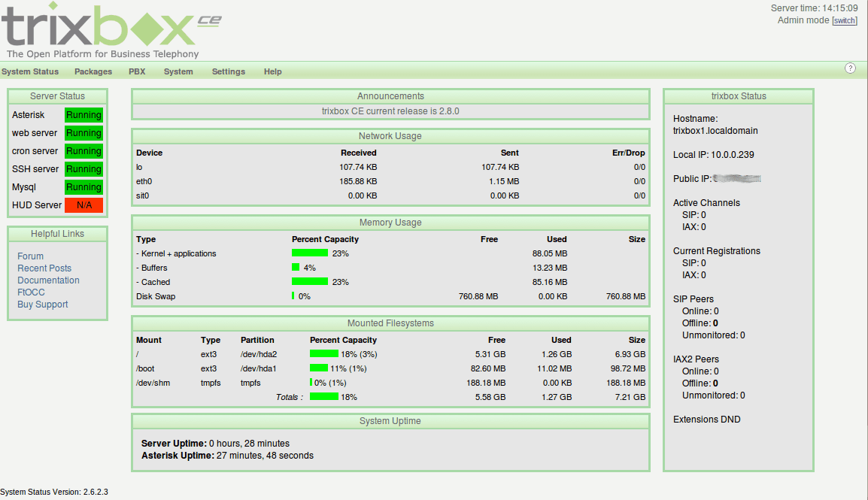This screenshot has width=868, height=500.
Task: Click the eth0 sent value 1.15 MB
Action: pos(504,181)
